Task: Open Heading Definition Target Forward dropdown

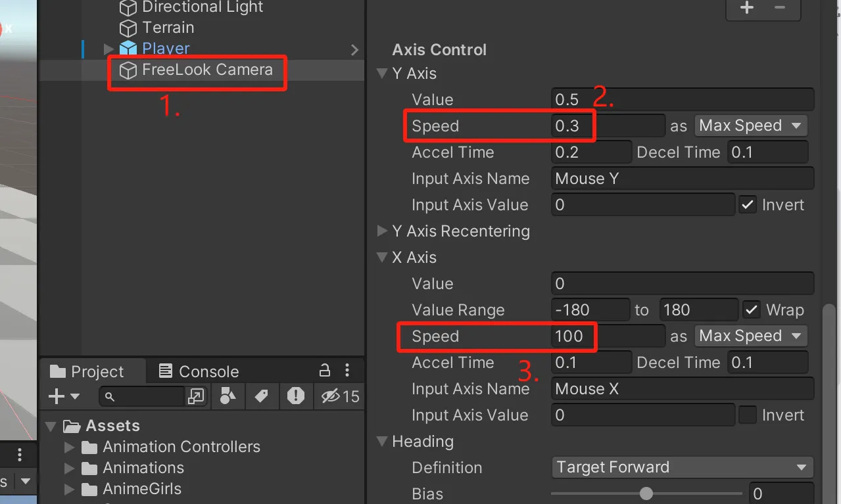Action: [682, 467]
